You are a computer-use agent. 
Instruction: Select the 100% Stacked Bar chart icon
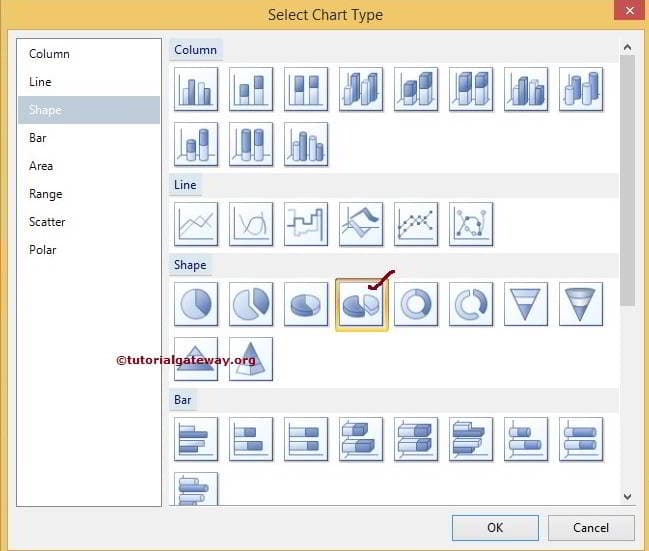[x=306, y=439]
